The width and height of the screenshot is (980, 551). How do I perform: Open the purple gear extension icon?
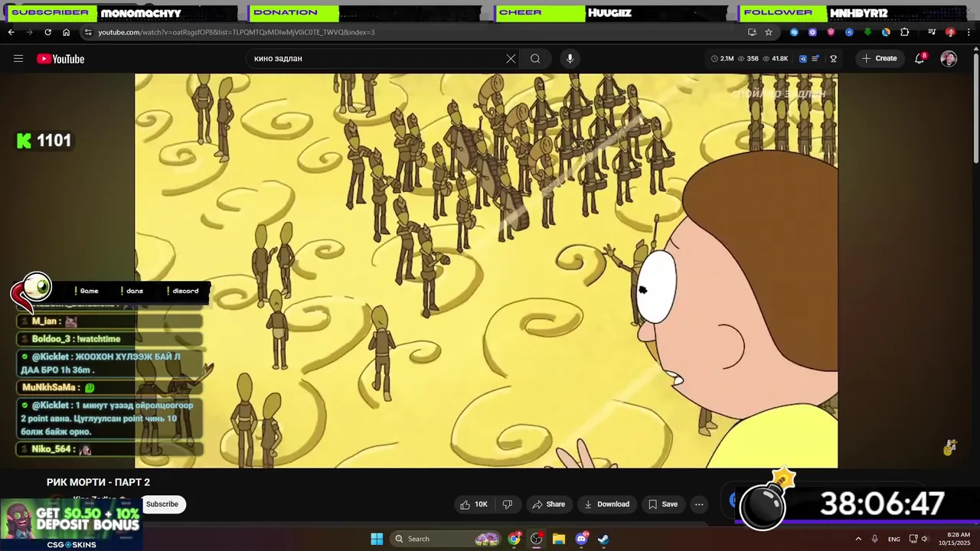pyautogui.click(x=812, y=32)
